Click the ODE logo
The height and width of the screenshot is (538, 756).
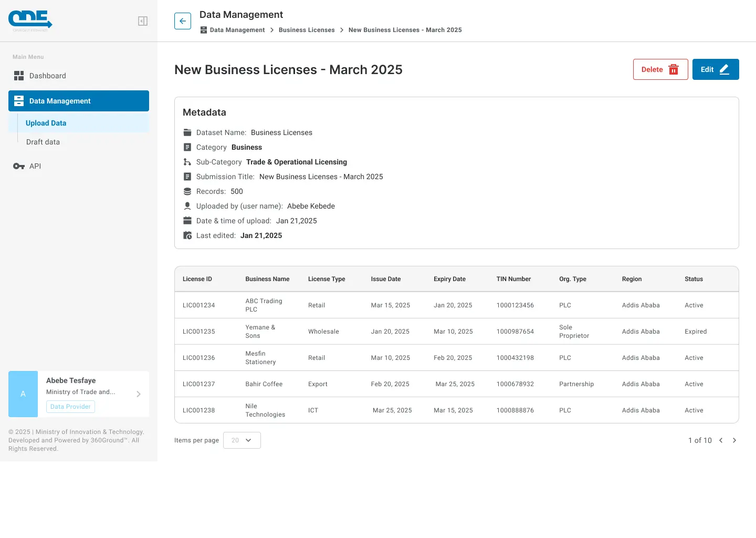tap(30, 20)
